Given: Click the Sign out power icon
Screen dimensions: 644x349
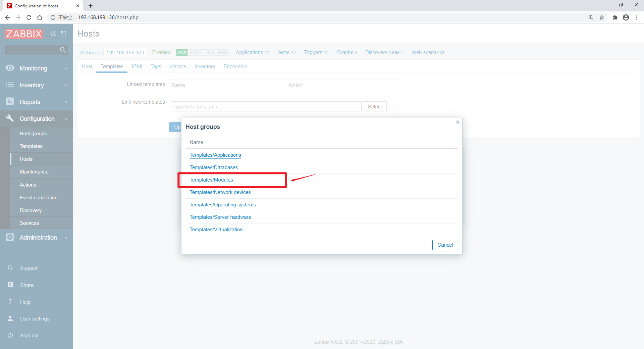Looking at the screenshot, I should pyautogui.click(x=10, y=335).
